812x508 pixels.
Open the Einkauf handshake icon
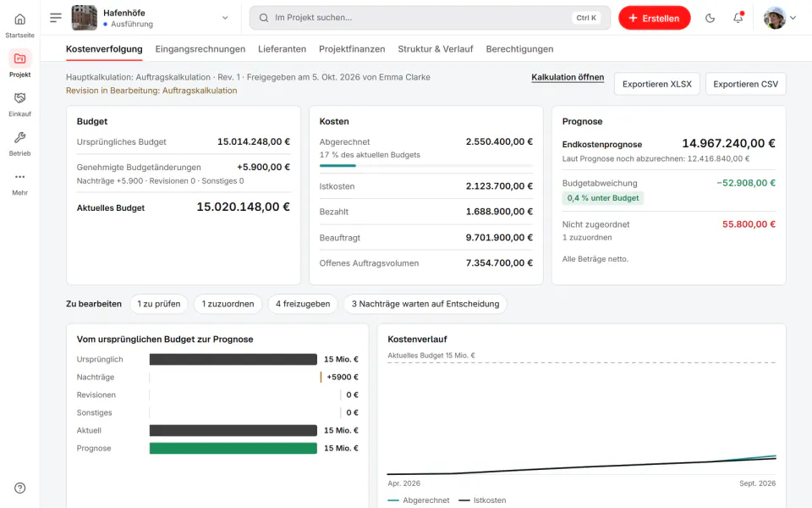point(19,98)
